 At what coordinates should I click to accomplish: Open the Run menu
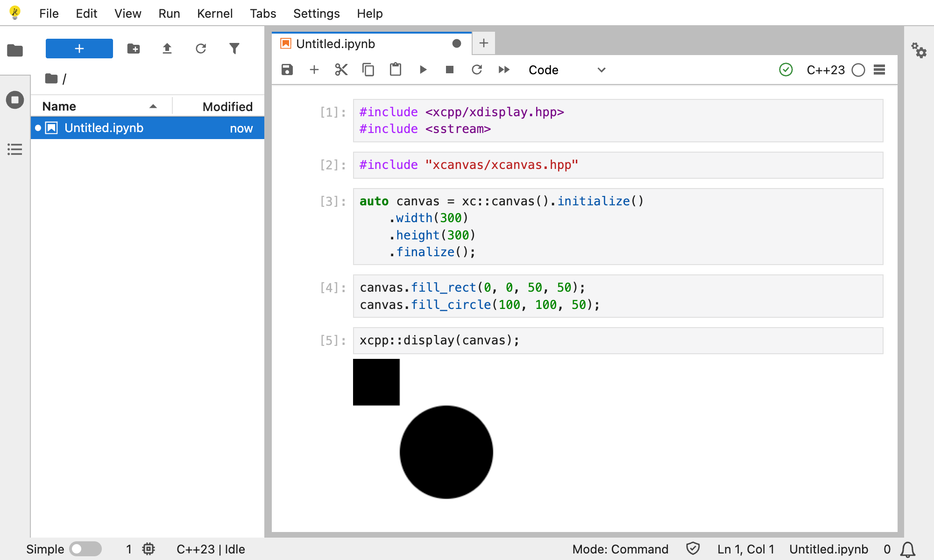(x=169, y=14)
